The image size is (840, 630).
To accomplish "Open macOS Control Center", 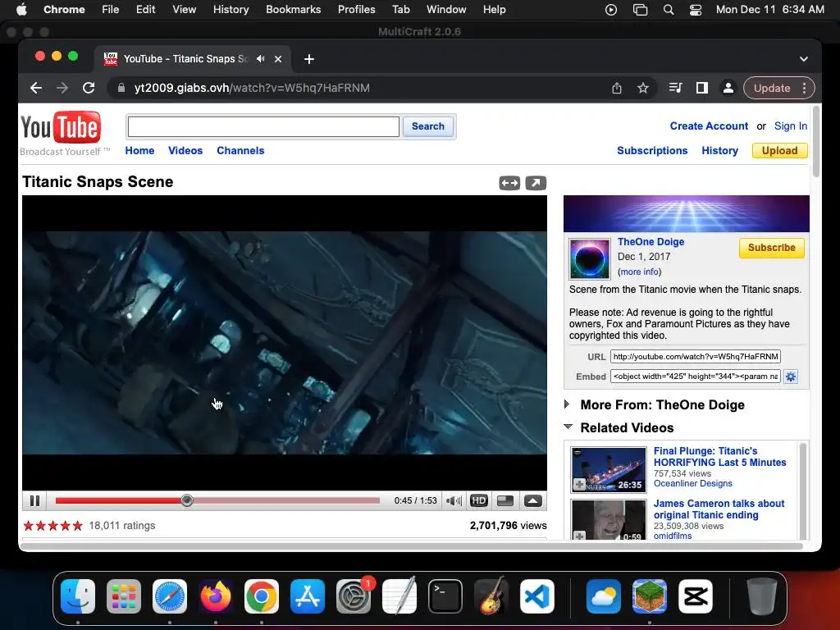I will click(696, 9).
